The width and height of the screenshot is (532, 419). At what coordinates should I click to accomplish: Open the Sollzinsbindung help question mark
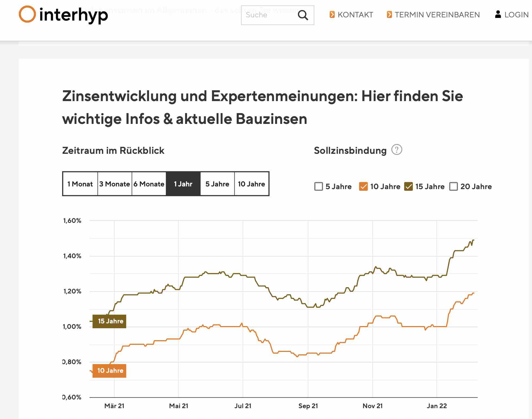click(x=397, y=150)
